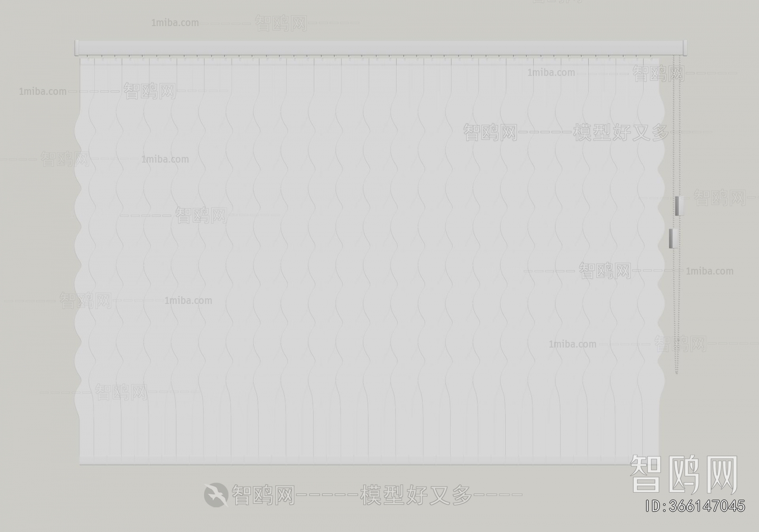This screenshot has height=532, width=759.
Task: Click the lower pull-chain weight handle
Action: coord(671,238)
